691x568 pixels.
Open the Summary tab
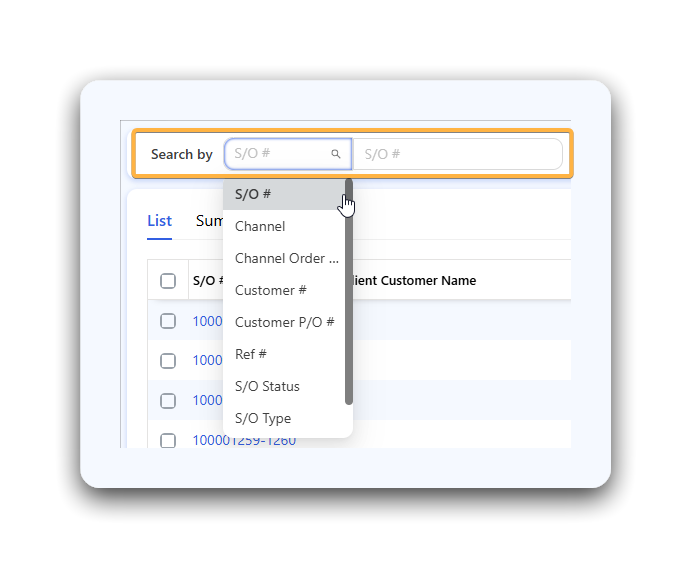(208, 221)
